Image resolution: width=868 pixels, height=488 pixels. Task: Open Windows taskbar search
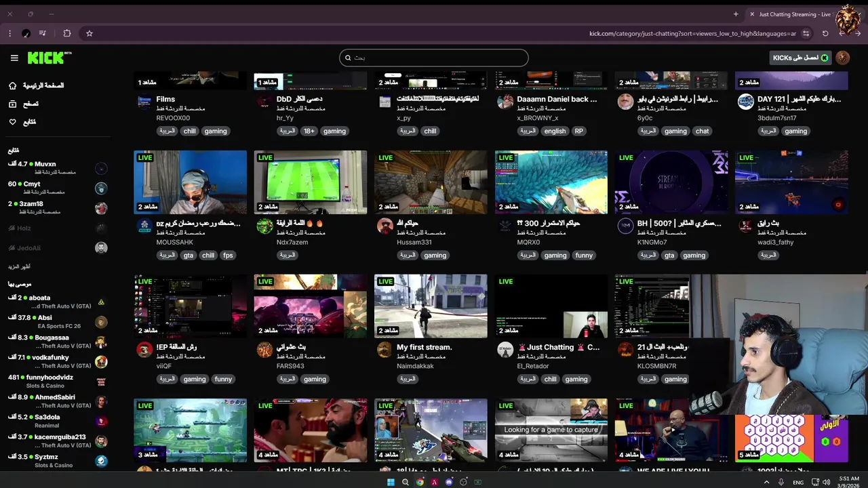405,482
